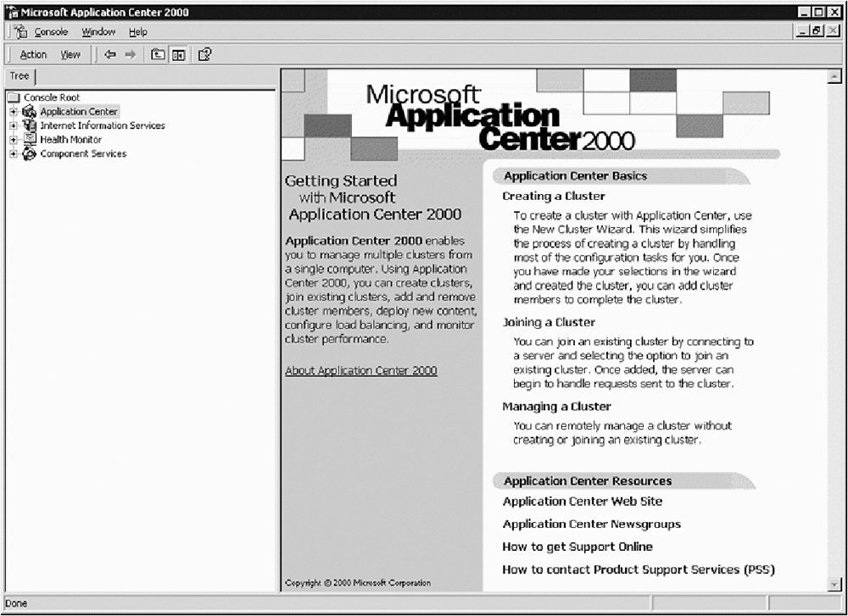Open the Window menu
848x616 pixels.
click(98, 32)
